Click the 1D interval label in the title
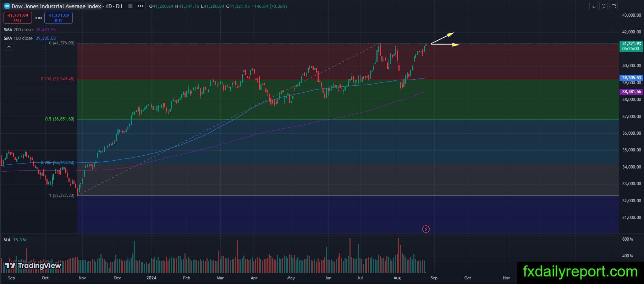The height and width of the screenshot is (284, 644). [x=109, y=6]
